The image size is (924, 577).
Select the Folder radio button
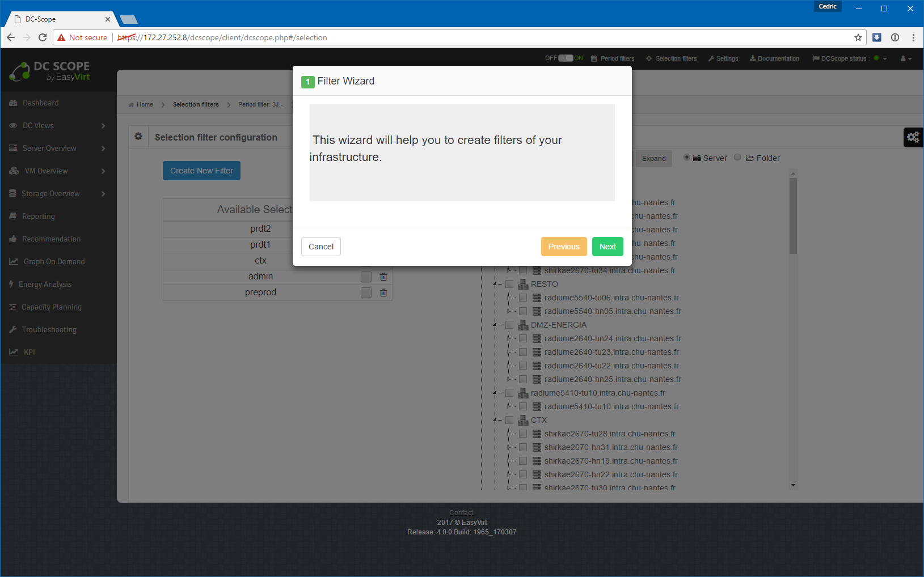(x=737, y=158)
